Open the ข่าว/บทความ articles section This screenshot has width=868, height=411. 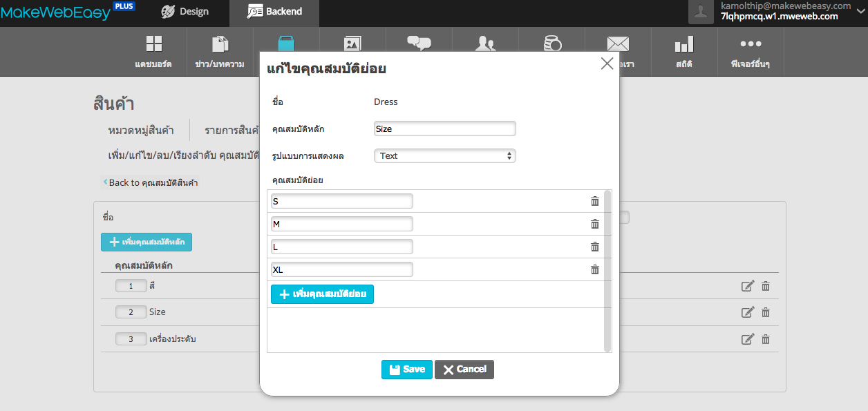pyautogui.click(x=220, y=52)
